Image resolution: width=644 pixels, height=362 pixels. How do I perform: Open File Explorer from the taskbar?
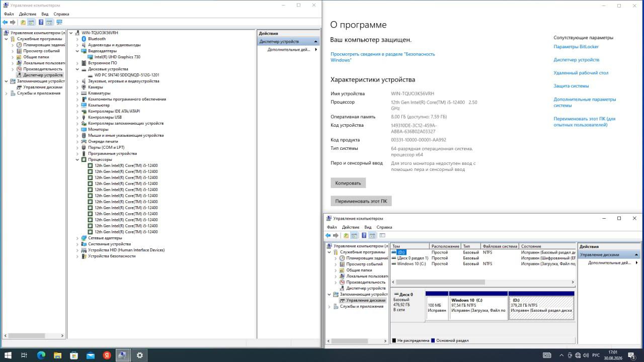coord(57,355)
